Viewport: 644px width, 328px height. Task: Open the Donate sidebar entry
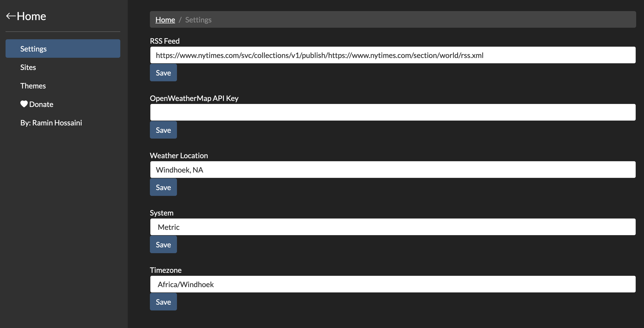pos(63,104)
